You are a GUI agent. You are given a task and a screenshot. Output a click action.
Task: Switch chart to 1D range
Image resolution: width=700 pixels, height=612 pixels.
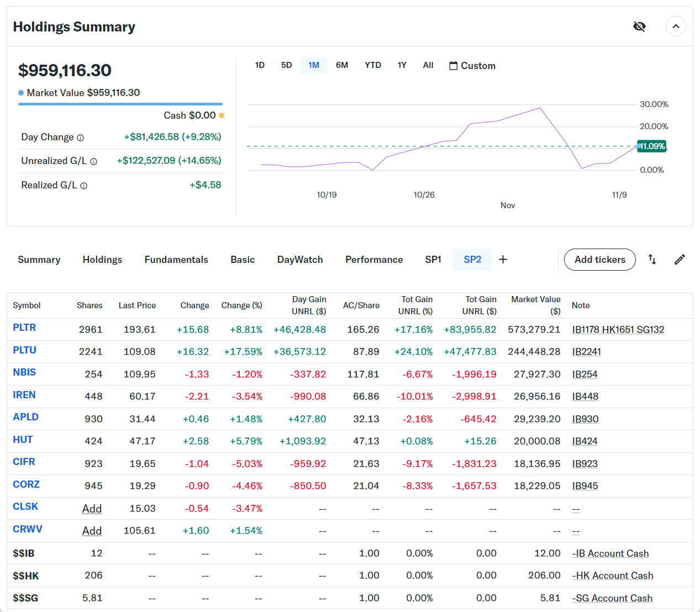tap(260, 65)
